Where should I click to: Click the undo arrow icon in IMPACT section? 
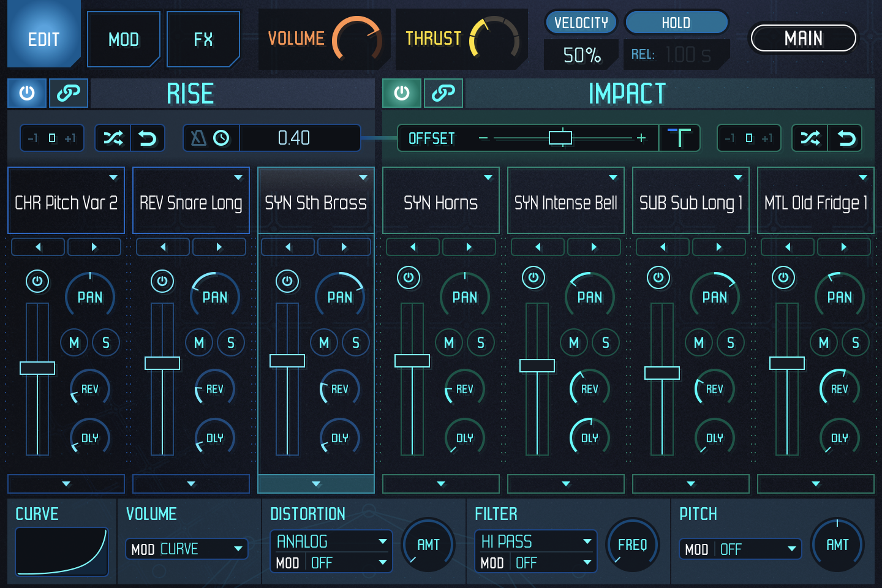click(846, 138)
